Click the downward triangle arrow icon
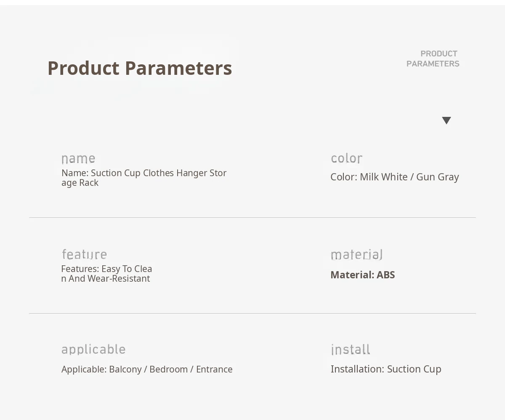 tap(447, 121)
